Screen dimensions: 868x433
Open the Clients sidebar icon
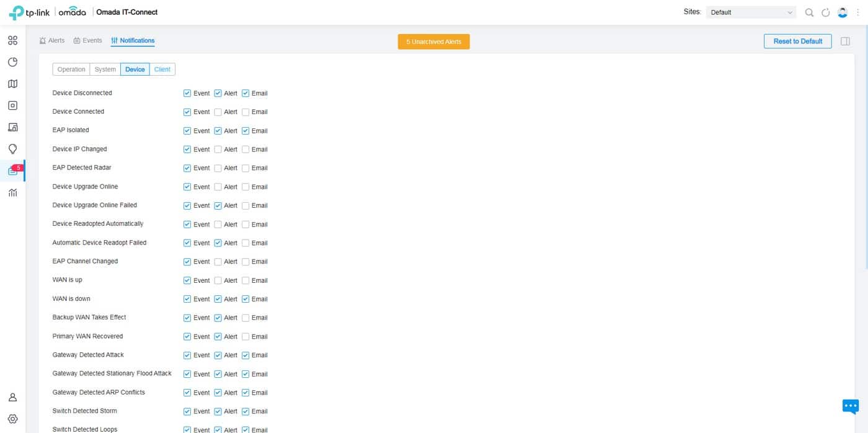coord(12,127)
